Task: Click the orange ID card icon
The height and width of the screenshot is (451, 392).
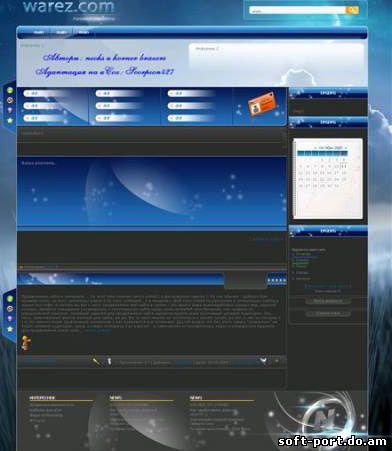Action: 262,104
